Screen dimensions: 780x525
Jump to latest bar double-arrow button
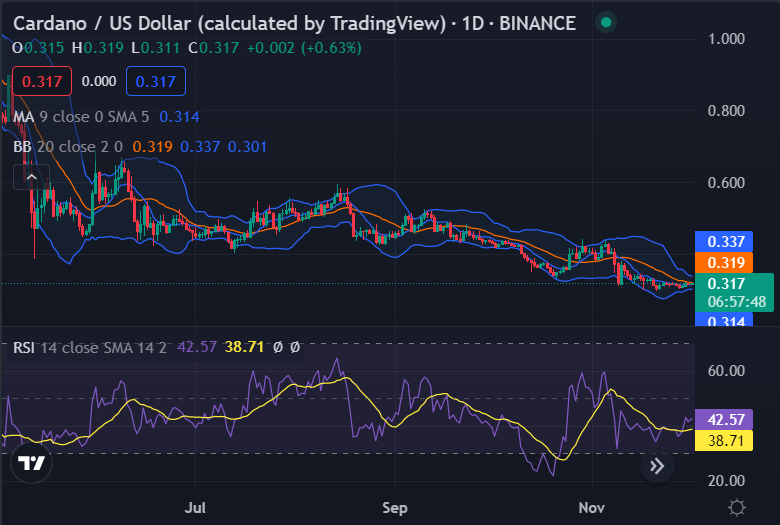657,466
